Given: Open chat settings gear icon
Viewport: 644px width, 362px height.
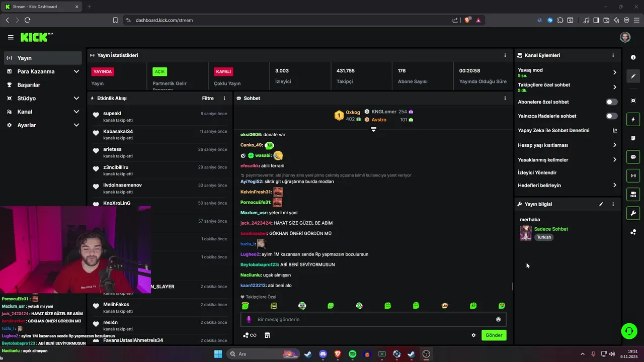Looking at the screenshot, I should pyautogui.click(x=473, y=335).
